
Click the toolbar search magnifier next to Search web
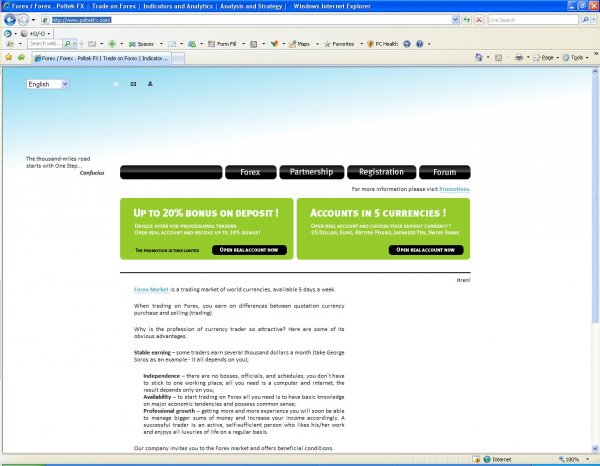pyautogui.click(x=68, y=44)
